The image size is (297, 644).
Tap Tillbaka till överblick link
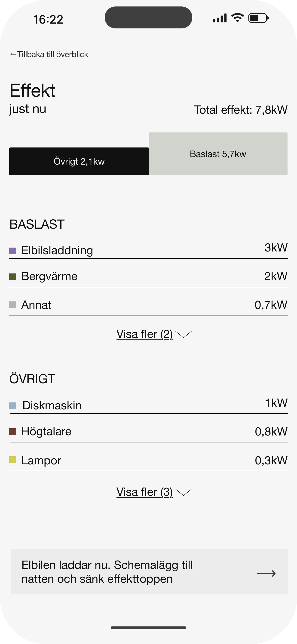(x=53, y=55)
